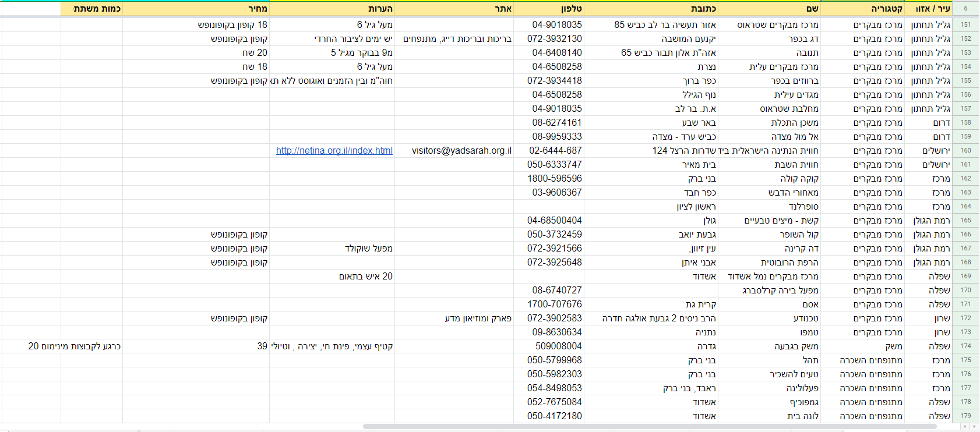Click phone number 052-7675084

pyautogui.click(x=549, y=402)
